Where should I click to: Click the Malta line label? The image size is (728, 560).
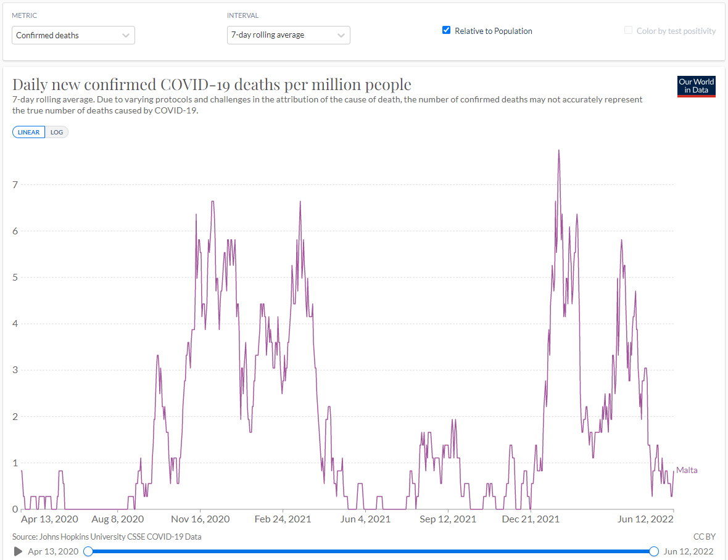pos(687,470)
